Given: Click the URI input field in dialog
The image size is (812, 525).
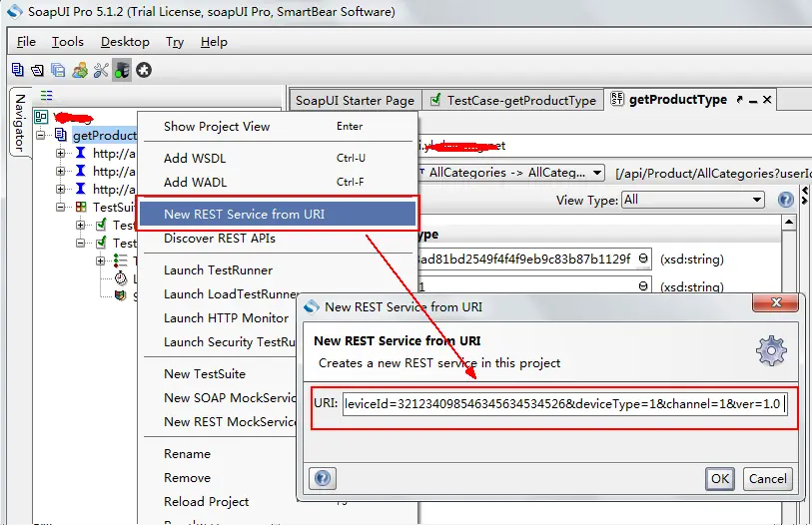Looking at the screenshot, I should [x=565, y=404].
